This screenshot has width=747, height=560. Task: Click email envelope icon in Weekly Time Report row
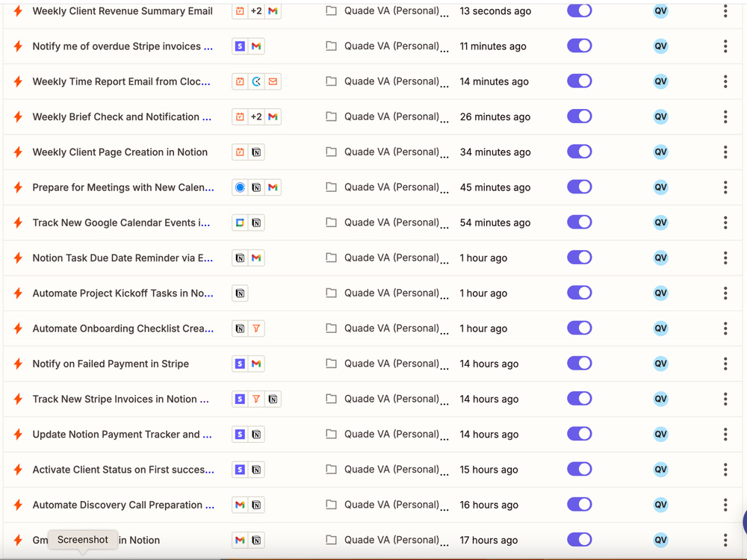click(x=273, y=81)
